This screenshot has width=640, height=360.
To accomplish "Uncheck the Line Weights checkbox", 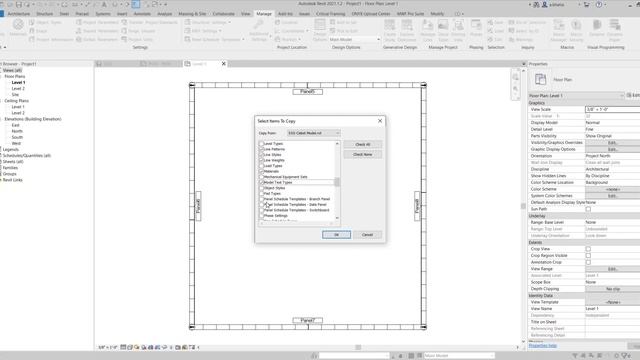I will 261,160.
